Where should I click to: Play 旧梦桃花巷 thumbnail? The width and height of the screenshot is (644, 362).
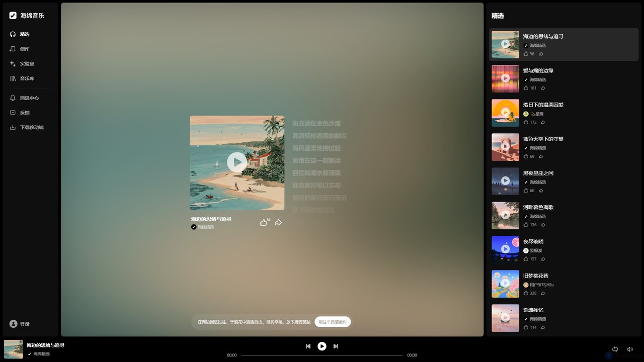click(505, 284)
